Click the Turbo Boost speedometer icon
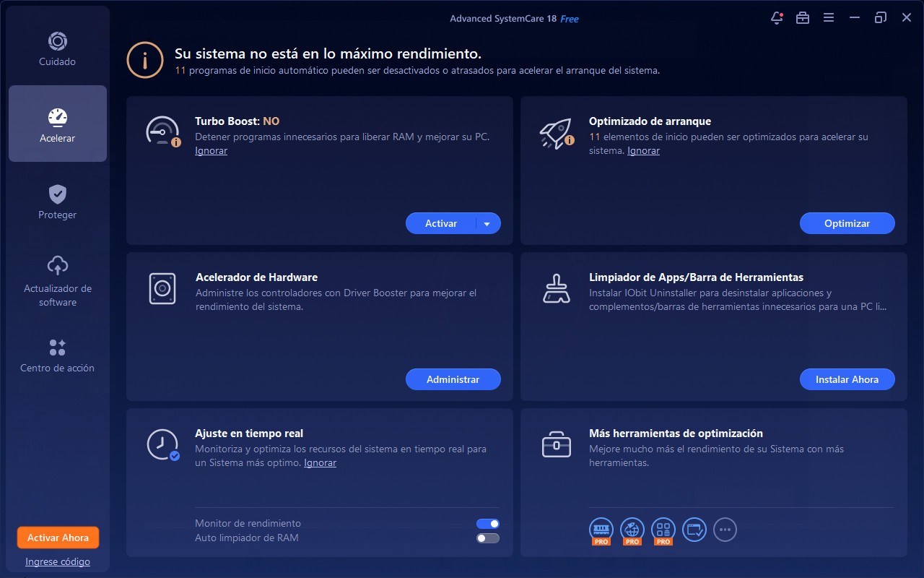 coord(162,132)
